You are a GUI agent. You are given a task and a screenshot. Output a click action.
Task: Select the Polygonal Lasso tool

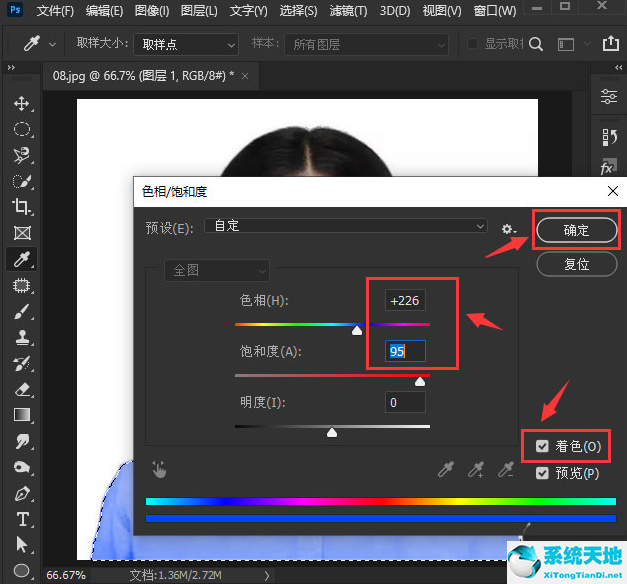click(x=22, y=155)
